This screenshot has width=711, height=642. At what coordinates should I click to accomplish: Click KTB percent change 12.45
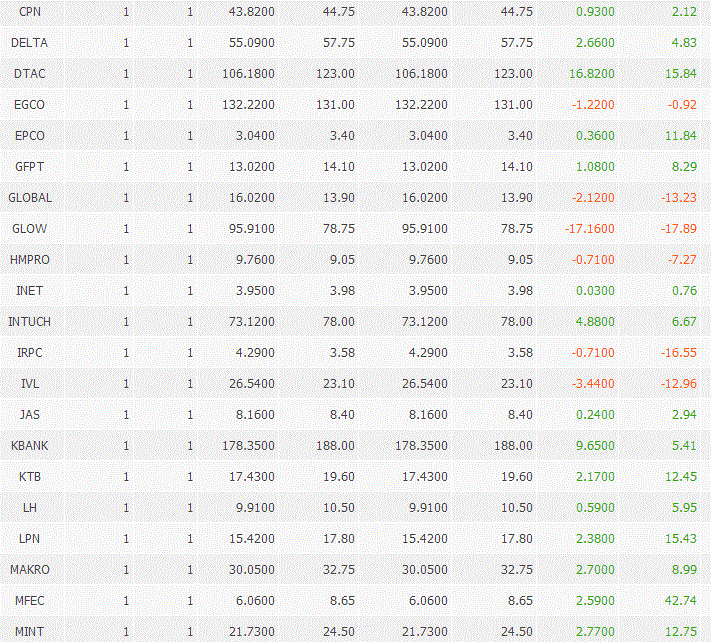point(681,477)
